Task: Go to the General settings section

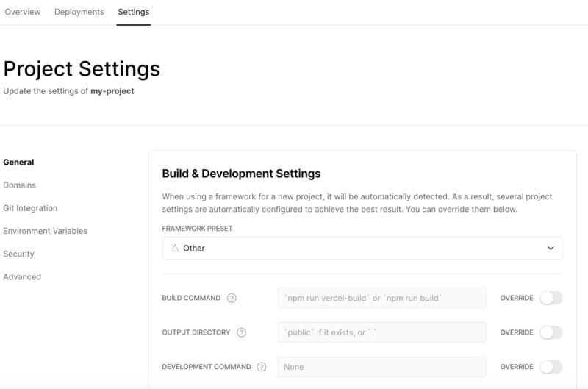Action: pyautogui.click(x=18, y=163)
